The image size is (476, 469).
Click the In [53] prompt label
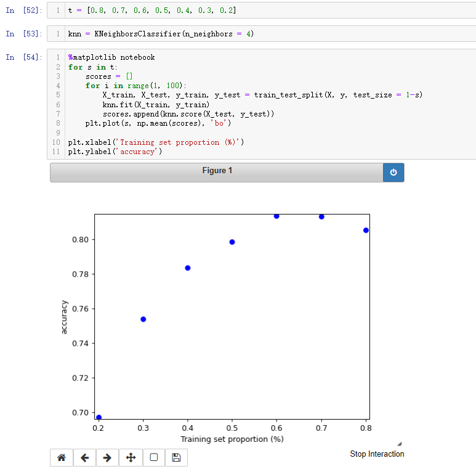point(23,34)
